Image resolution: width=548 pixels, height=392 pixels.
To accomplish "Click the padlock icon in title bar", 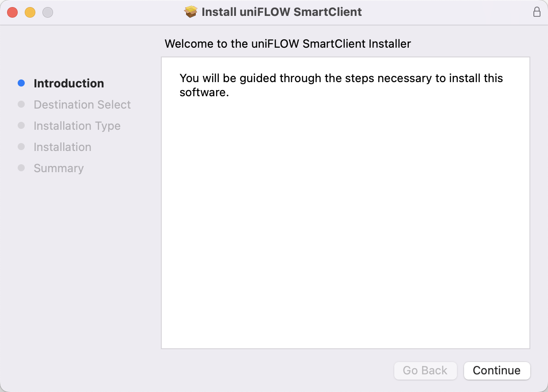I will 537,12.
